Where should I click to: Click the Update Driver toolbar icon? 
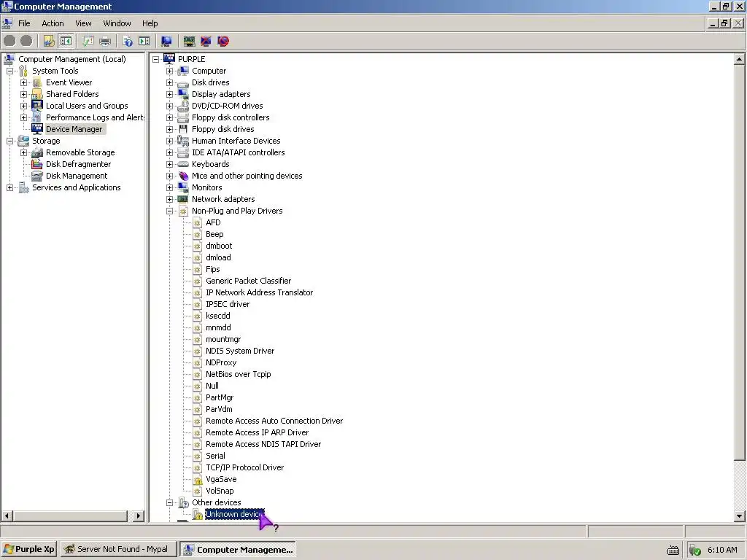coord(189,41)
